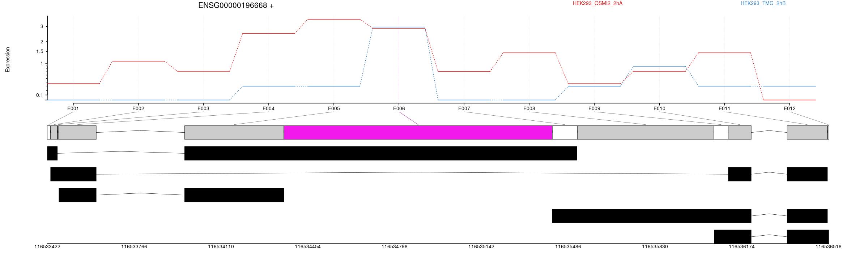The height and width of the screenshot is (253, 868).
Task: Click the blue HEK293_TMG_2hB legend label
Action: pos(763,3)
